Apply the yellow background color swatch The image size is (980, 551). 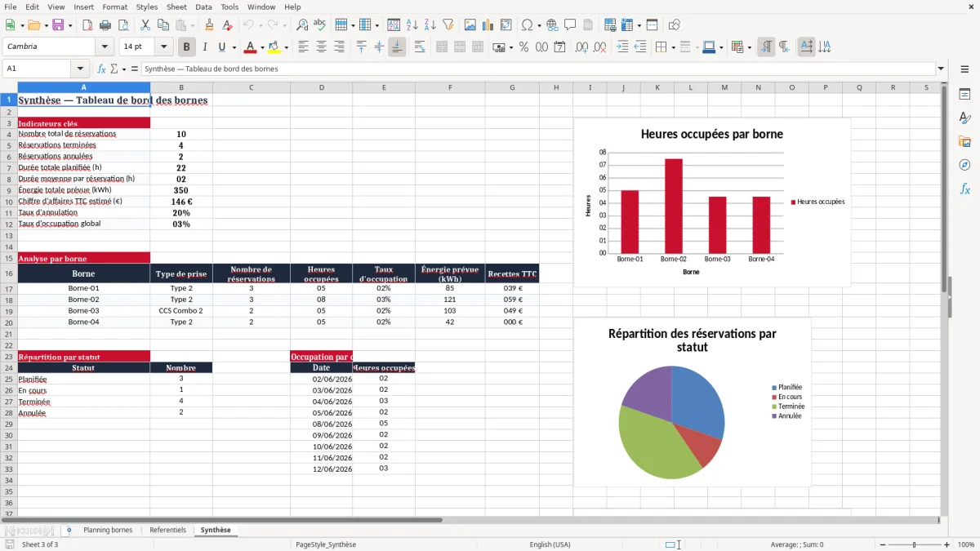click(274, 47)
